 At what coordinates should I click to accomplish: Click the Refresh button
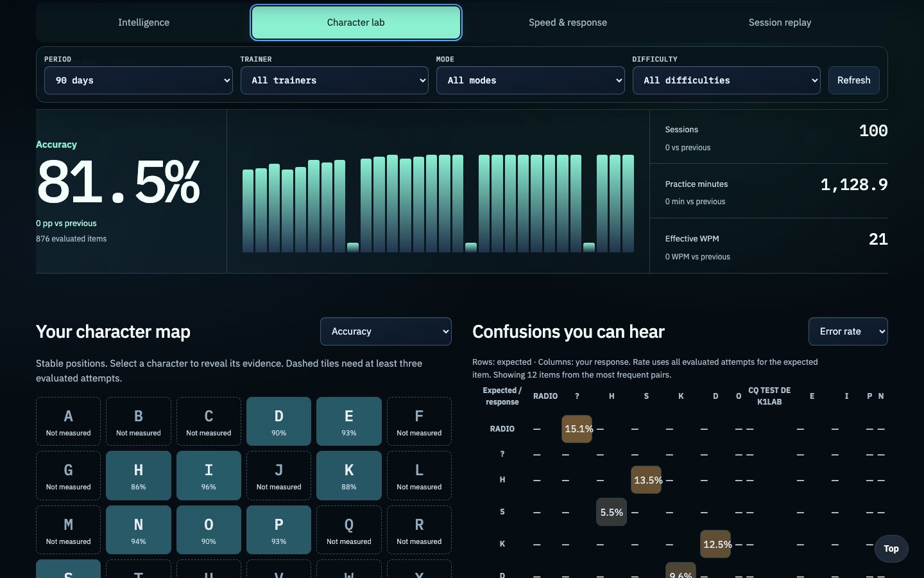[854, 80]
